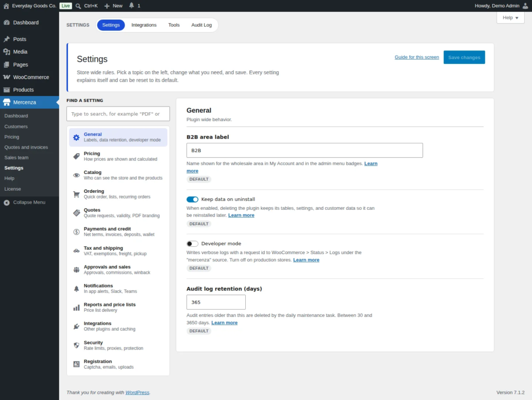Click the people icon for Approvals and sales
Image resolution: width=532 pixels, height=400 pixels.
[76, 270]
